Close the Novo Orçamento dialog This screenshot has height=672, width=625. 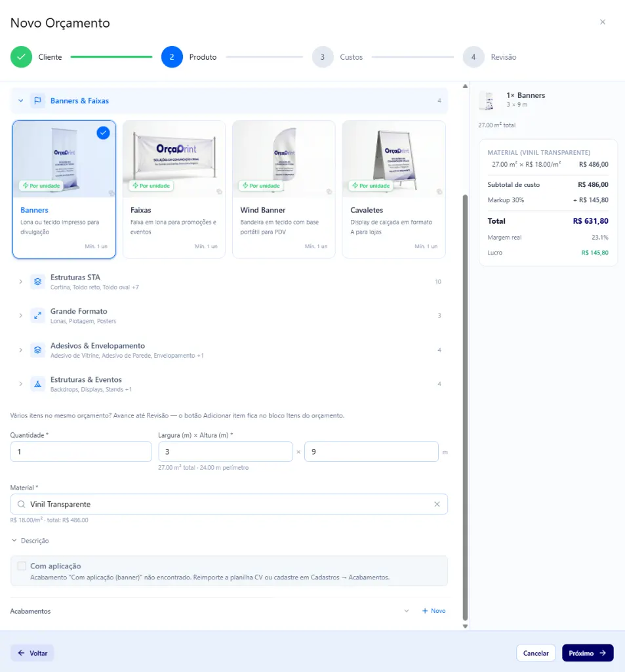coord(602,22)
